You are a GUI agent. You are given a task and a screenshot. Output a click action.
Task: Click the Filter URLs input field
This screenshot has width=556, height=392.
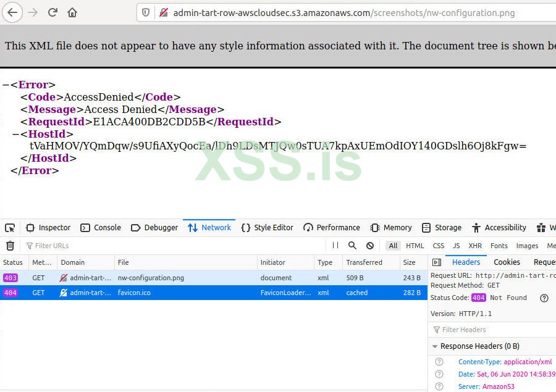174,246
